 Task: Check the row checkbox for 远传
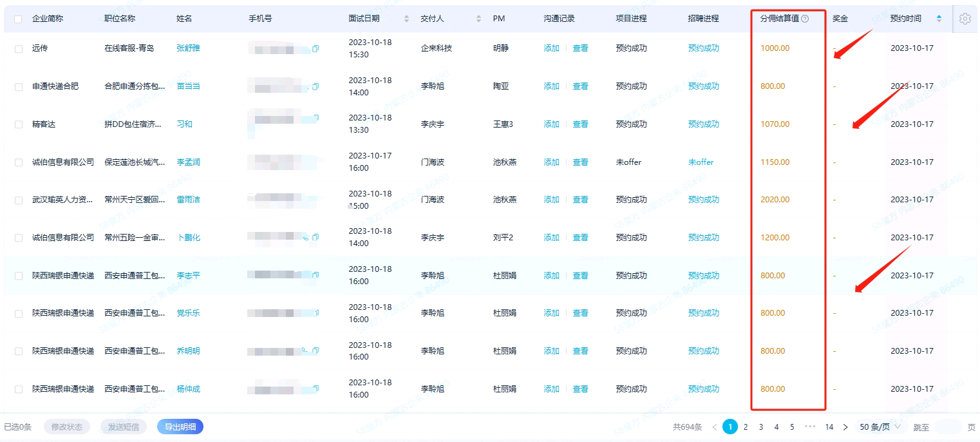click(19, 48)
